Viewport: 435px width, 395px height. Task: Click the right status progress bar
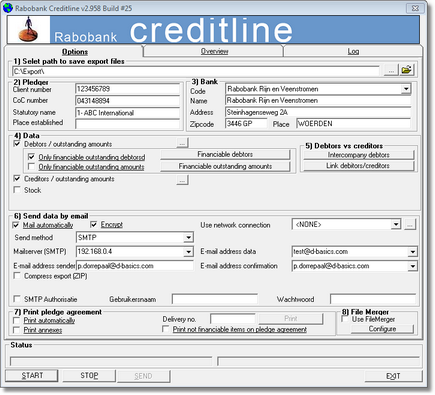(x=318, y=361)
